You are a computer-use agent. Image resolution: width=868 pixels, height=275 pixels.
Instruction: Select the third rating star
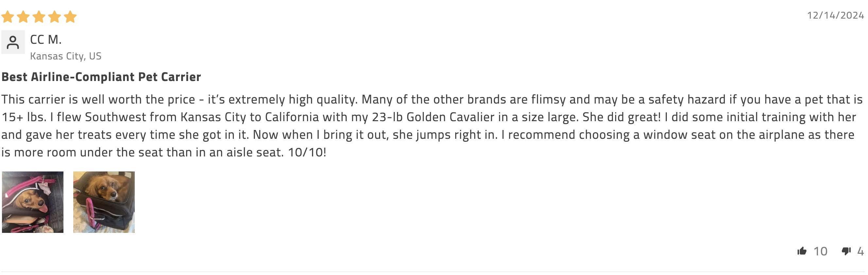(39, 16)
